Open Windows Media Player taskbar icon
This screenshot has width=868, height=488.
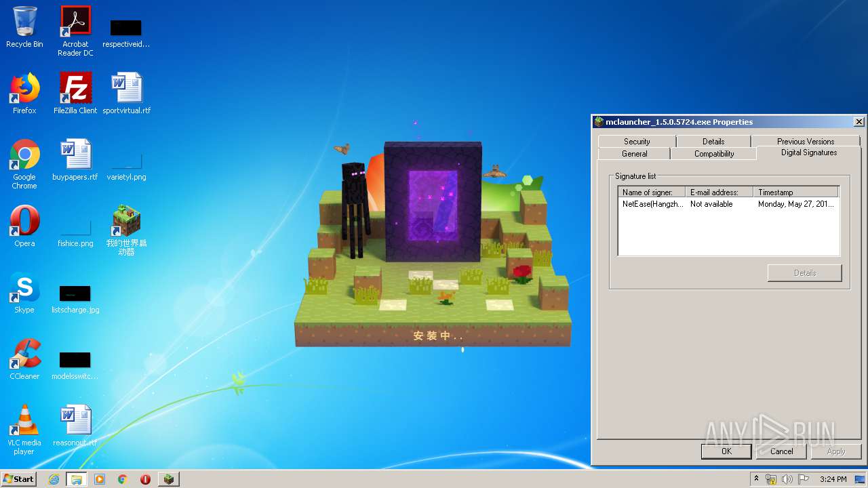(100, 479)
